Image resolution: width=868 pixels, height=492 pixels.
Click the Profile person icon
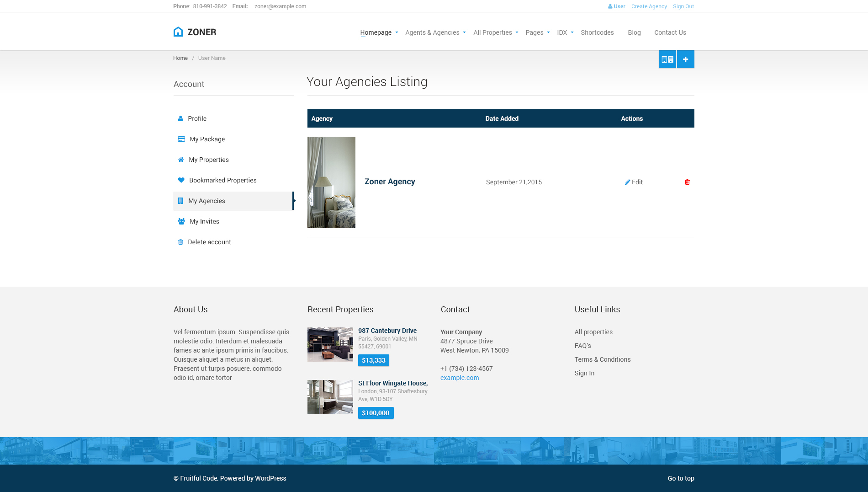tap(180, 118)
